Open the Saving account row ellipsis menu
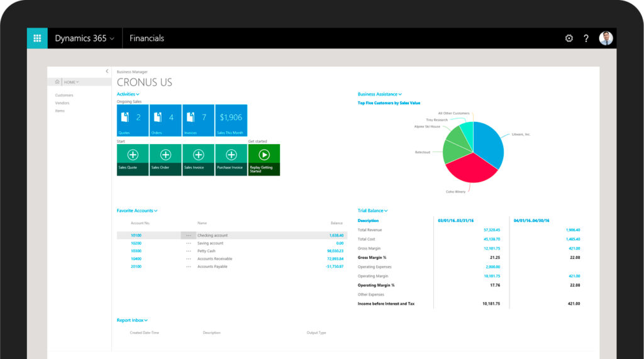The image size is (644, 359). (188, 243)
